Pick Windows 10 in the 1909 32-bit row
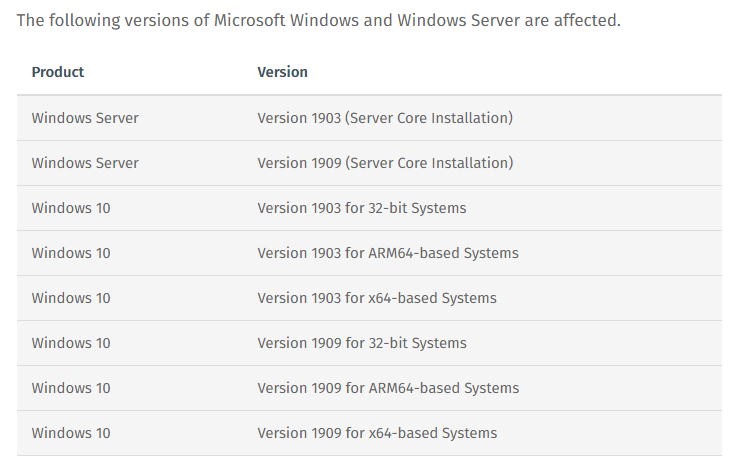746x472 pixels. click(x=71, y=343)
